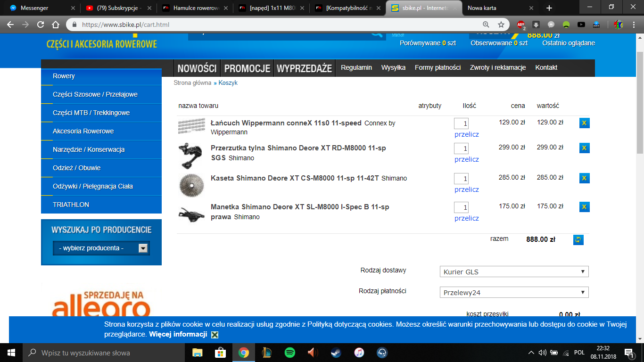Reload the page
The image size is (644, 362).
41,25
